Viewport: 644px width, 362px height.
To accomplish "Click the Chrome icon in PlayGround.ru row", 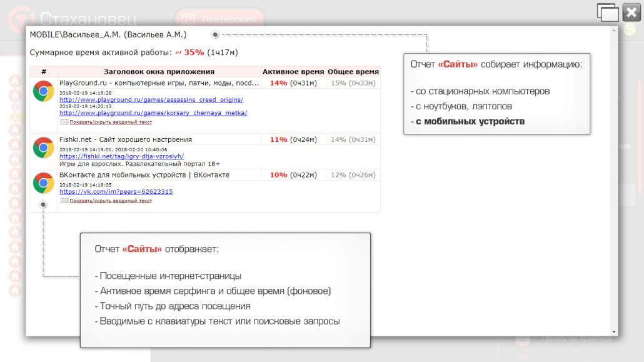I will (44, 91).
